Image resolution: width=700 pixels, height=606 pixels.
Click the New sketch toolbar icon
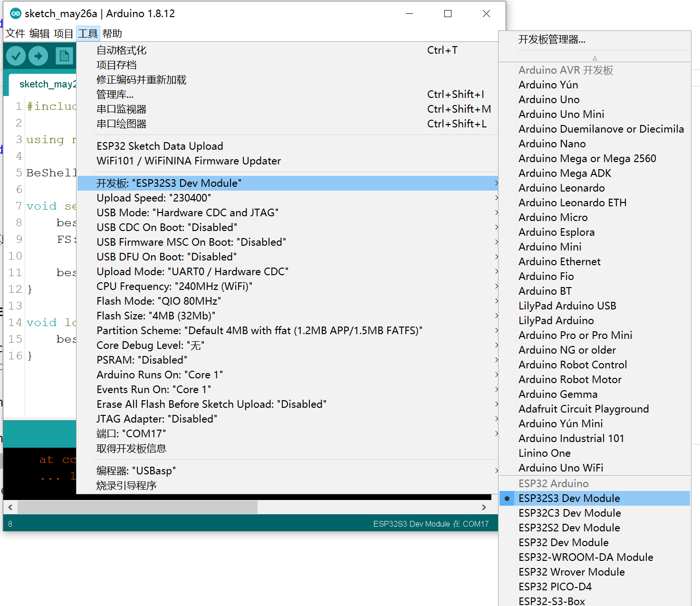point(64,56)
